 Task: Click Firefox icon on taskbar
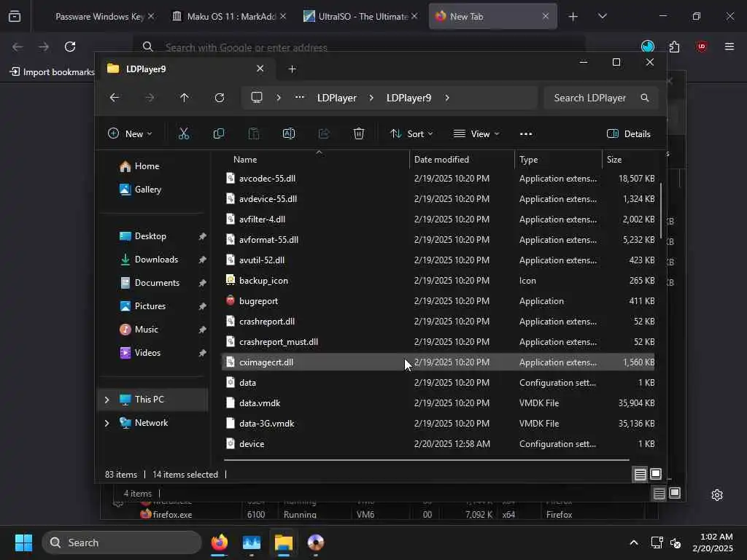point(219,542)
